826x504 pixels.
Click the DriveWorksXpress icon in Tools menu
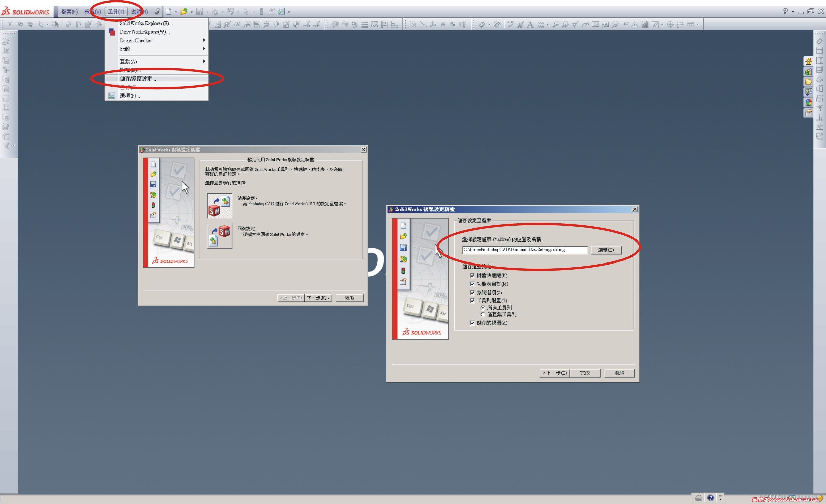point(112,32)
